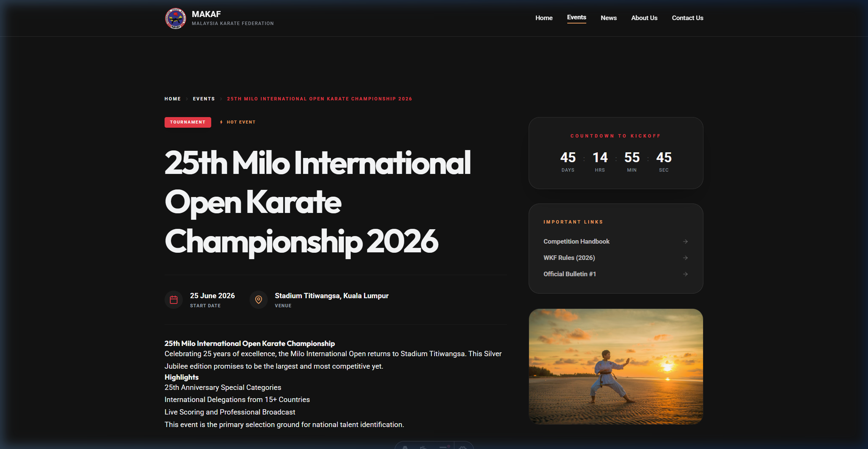Click the red championship name in the breadcrumb

tap(319, 99)
